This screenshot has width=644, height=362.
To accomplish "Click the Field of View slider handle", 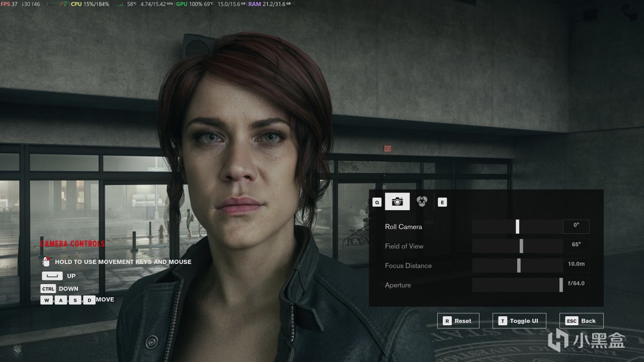I will (x=521, y=246).
